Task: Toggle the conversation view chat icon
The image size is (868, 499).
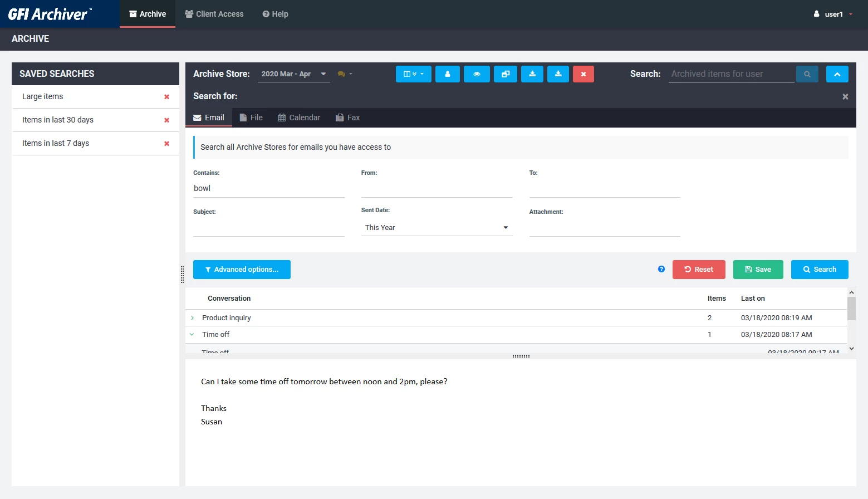Action: tap(344, 74)
